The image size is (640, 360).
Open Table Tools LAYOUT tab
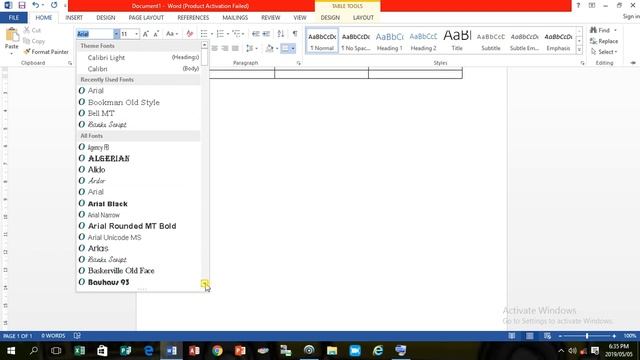point(363,18)
